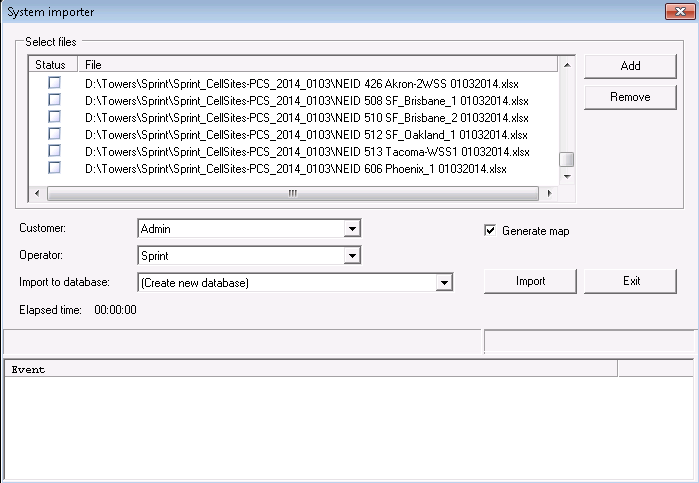Open the Import to database dropdown
The height and width of the screenshot is (483, 699).
[444, 283]
